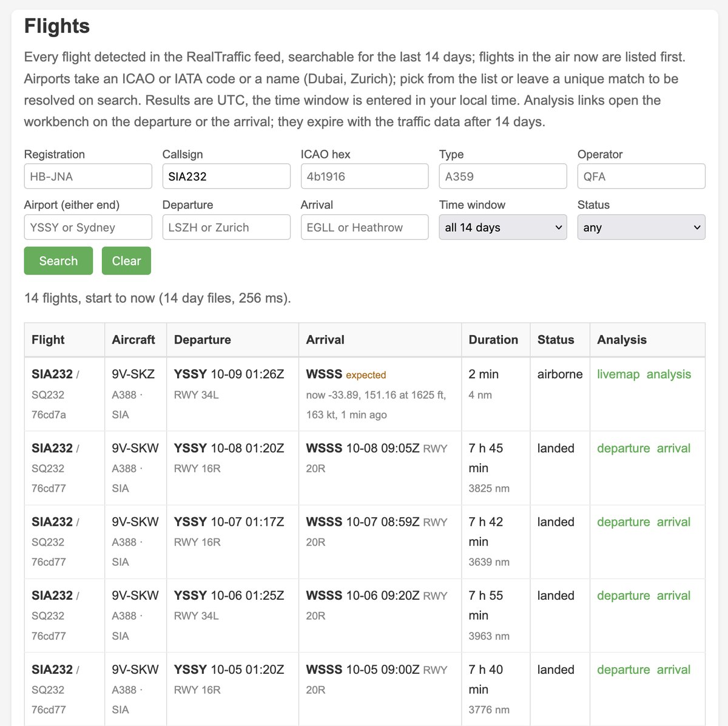Click the '2 min' duration of airborne flight

pos(484,375)
